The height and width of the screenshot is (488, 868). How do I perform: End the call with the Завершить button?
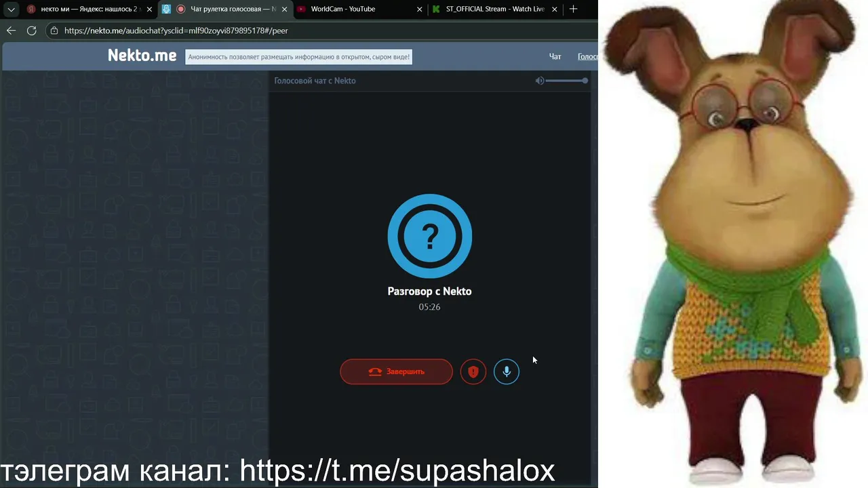click(x=396, y=371)
